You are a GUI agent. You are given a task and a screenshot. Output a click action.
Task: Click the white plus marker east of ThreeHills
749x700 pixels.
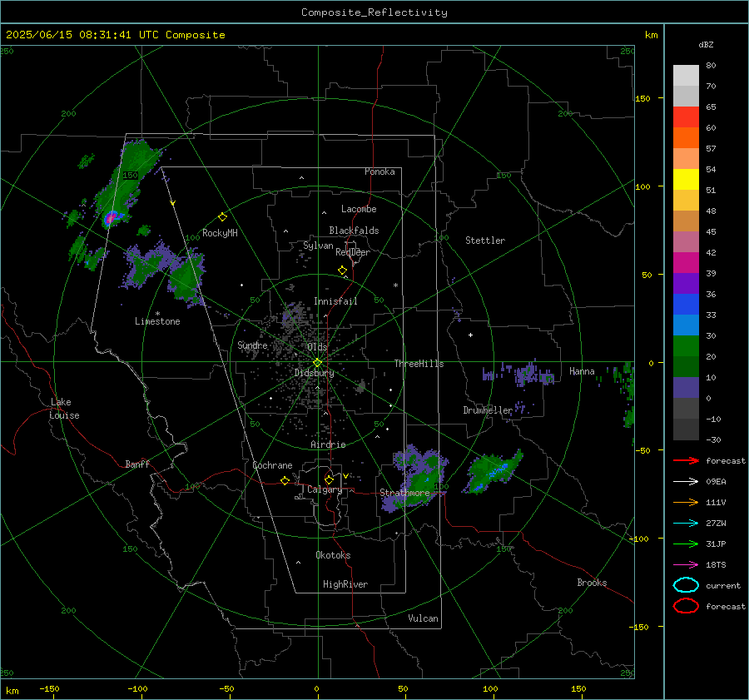coord(470,335)
